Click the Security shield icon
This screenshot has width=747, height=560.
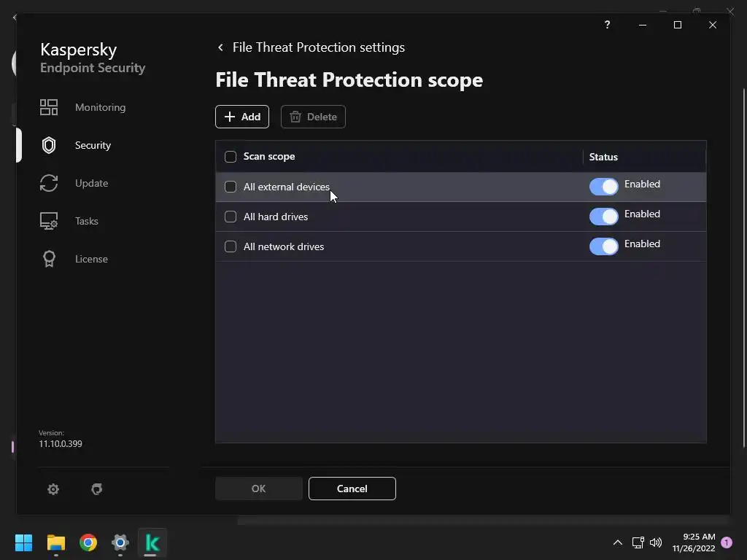coord(49,145)
